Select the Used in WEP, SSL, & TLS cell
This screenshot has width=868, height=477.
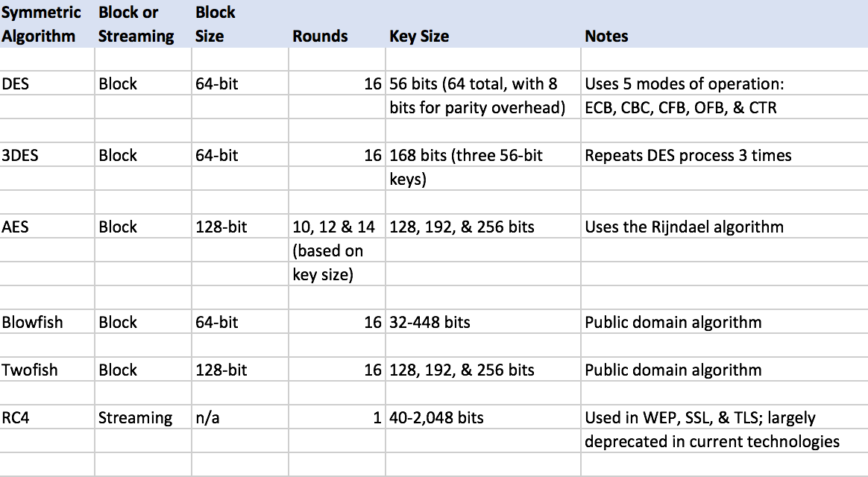pyautogui.click(x=700, y=418)
